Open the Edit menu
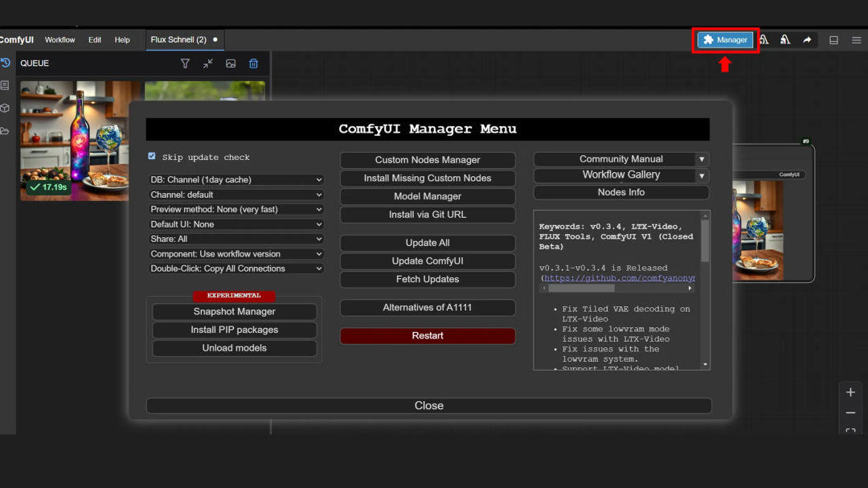The width and height of the screenshot is (868, 488). [95, 40]
